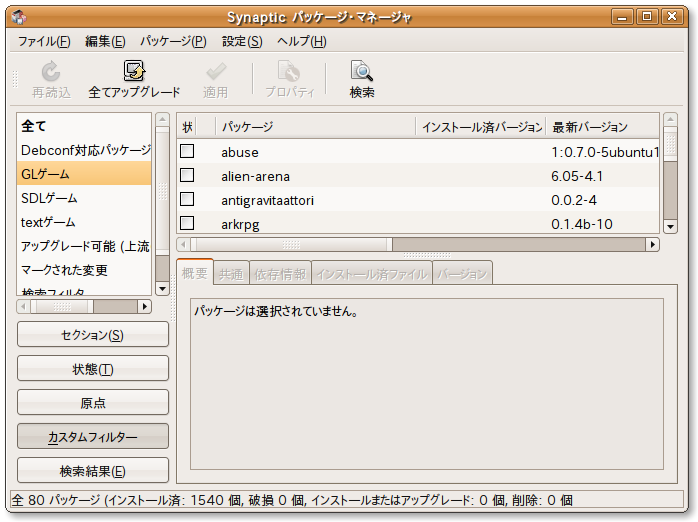The width and height of the screenshot is (698, 522).
Task: Select アップグレード可能 (上流 filter
Action: pyautogui.click(x=84, y=246)
